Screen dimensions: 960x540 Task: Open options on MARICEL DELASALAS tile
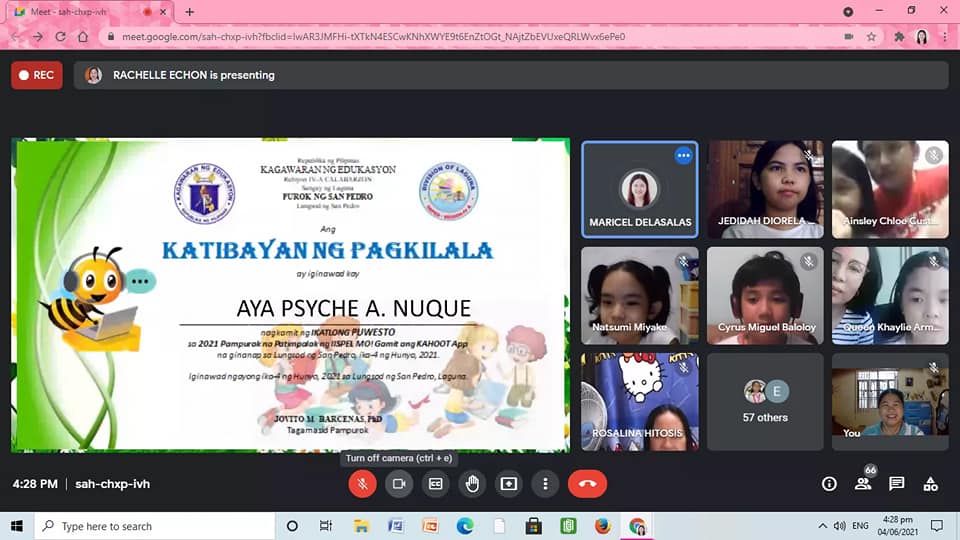683,156
